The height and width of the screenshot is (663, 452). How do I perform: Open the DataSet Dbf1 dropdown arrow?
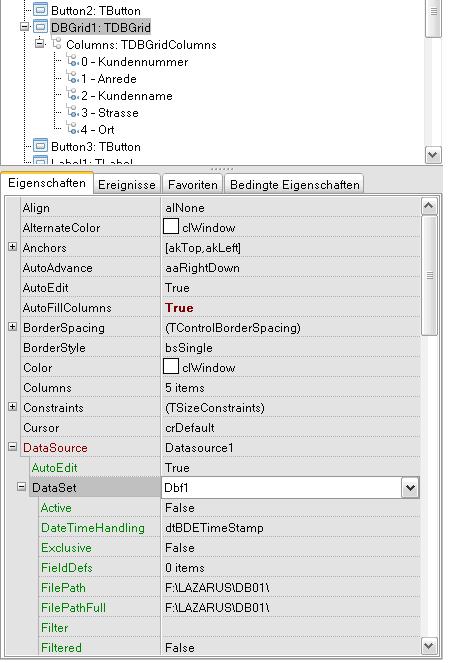410,488
